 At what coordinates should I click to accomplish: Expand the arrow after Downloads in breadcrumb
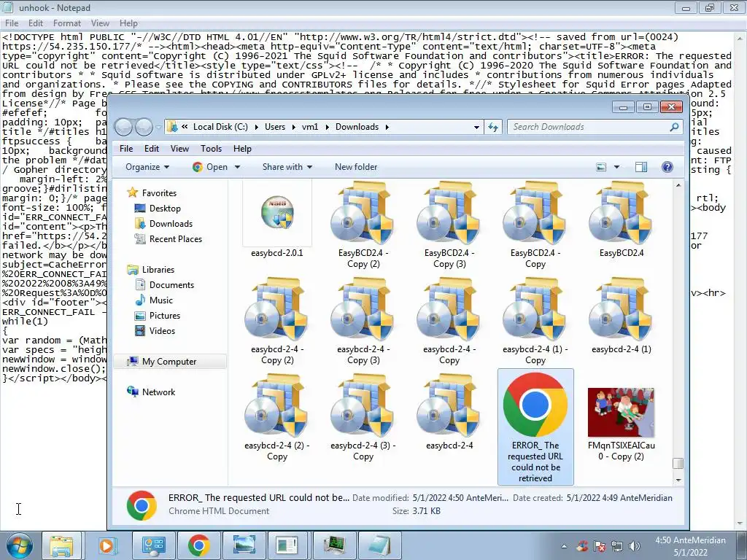387,127
